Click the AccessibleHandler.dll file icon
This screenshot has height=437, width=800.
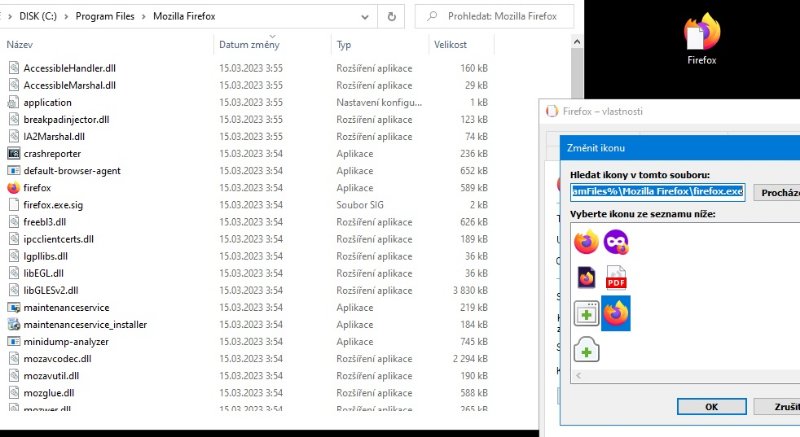[14, 68]
